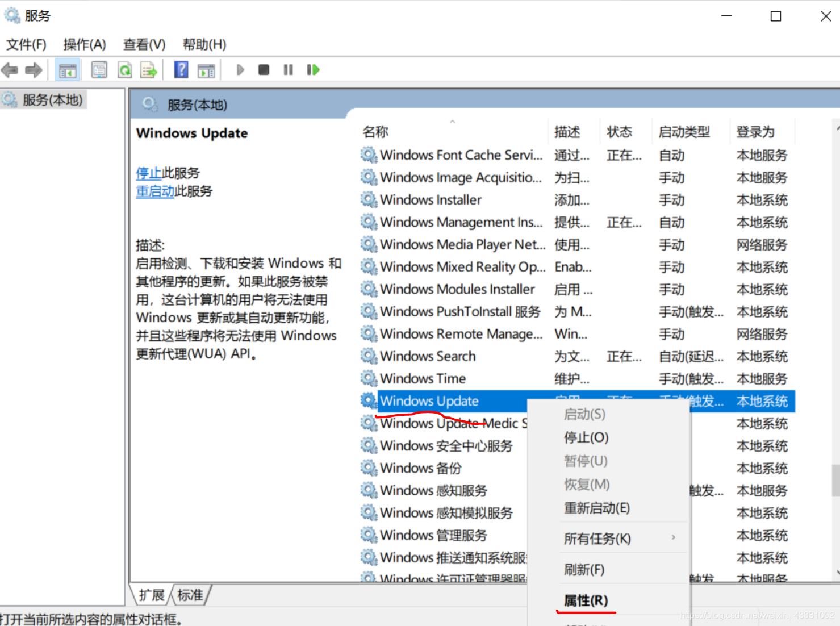Sort by the 状态 column header
The height and width of the screenshot is (626, 840).
(x=626, y=132)
